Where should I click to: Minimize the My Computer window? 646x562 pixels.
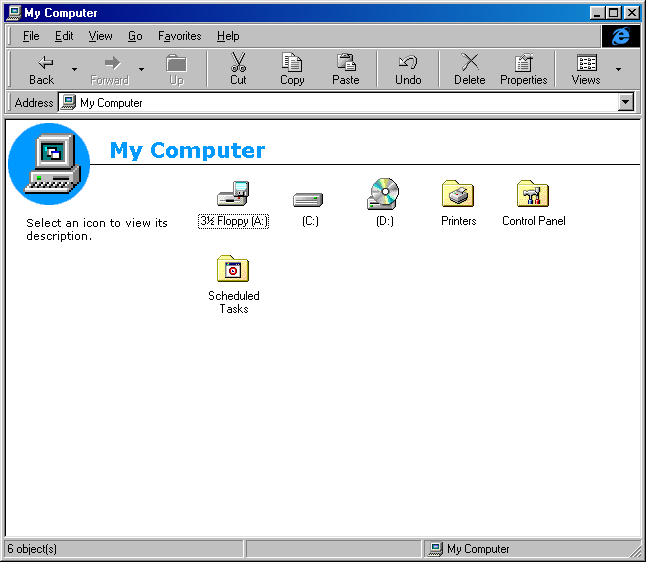pos(597,13)
